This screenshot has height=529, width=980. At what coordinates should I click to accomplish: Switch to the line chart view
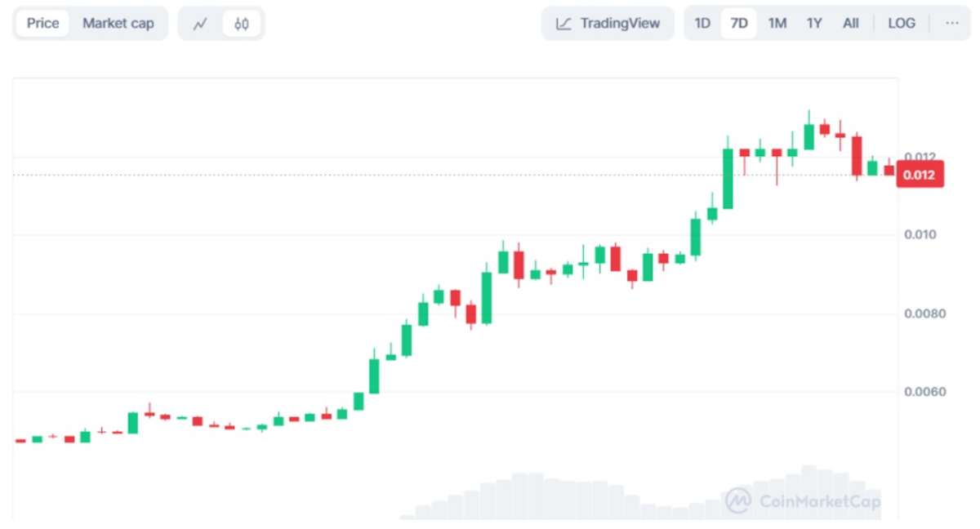[x=200, y=24]
